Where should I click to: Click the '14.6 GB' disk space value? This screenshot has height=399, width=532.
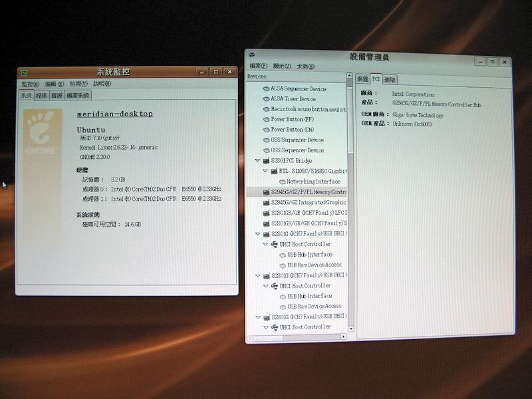point(132,224)
